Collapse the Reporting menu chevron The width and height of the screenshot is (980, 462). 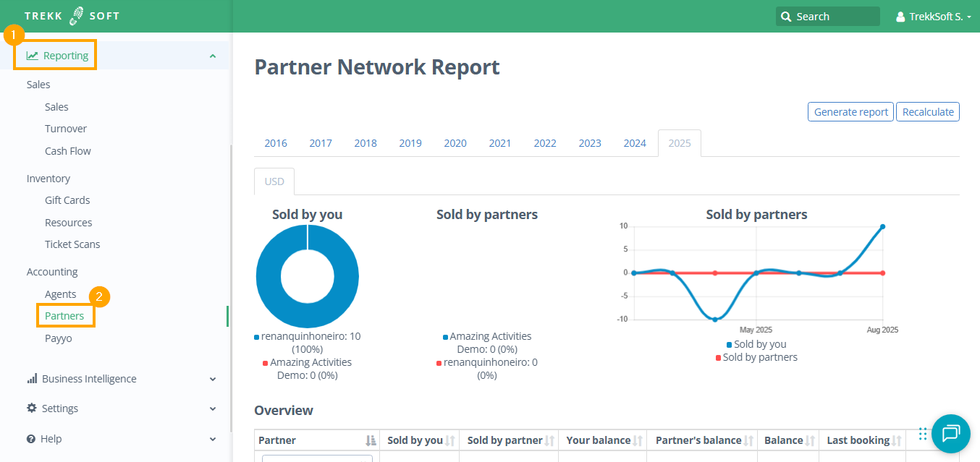[x=212, y=56]
